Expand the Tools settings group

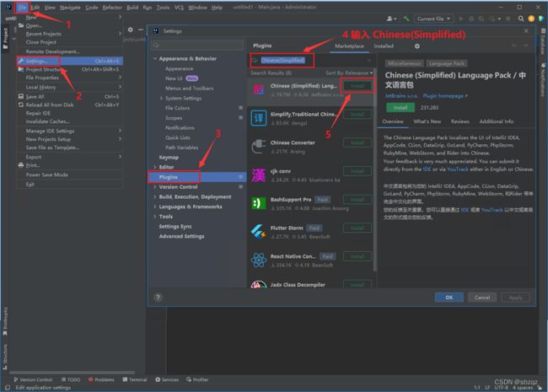pos(155,217)
